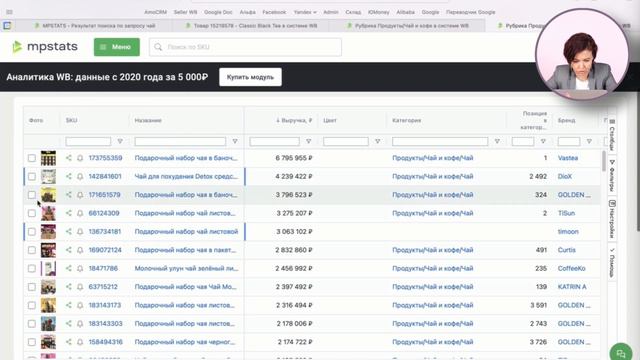The height and width of the screenshot is (360, 640).
Task: Set alert bell for SKU 171651579
Action: [80, 195]
